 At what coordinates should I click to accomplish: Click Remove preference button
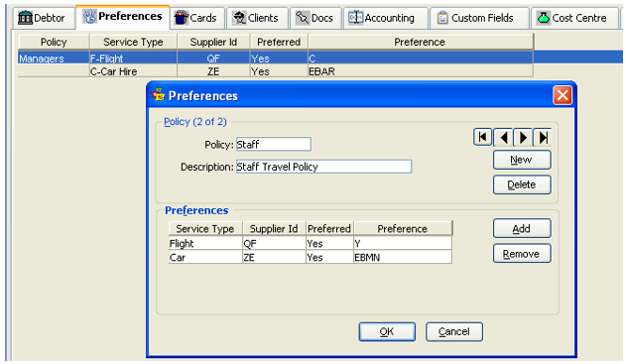pos(522,254)
